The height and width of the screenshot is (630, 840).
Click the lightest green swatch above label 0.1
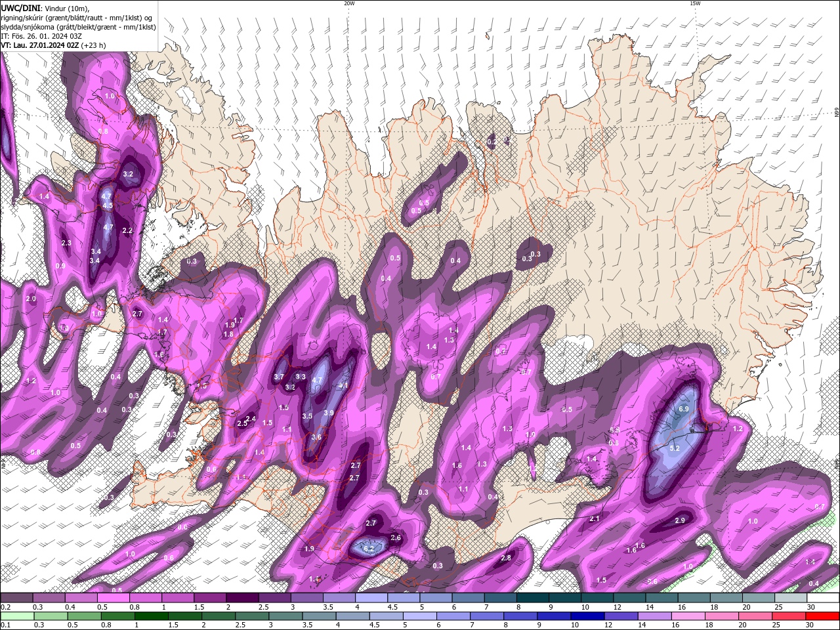(x=17, y=616)
